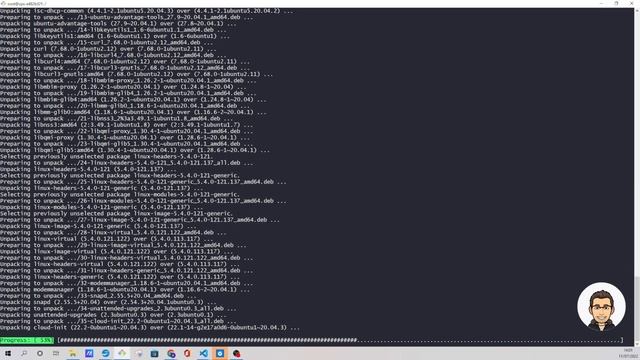This screenshot has height=360, width=640.
Task: Click line Unpacking libmm-glib0:amd64
Action: click(133, 112)
